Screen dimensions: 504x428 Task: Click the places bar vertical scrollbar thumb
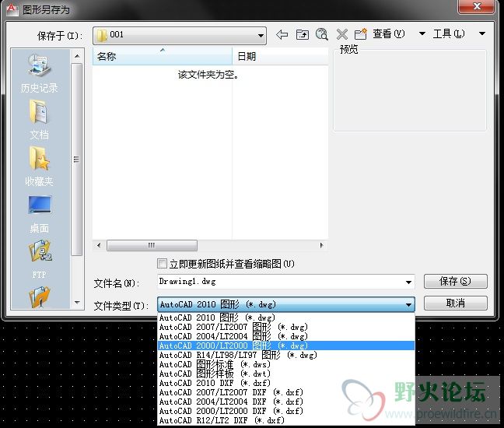point(76,160)
